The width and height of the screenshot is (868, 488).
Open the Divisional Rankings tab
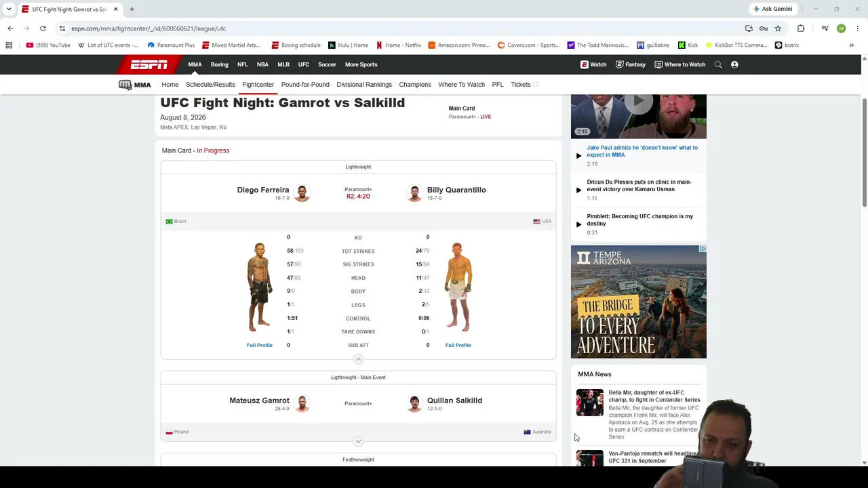364,85
